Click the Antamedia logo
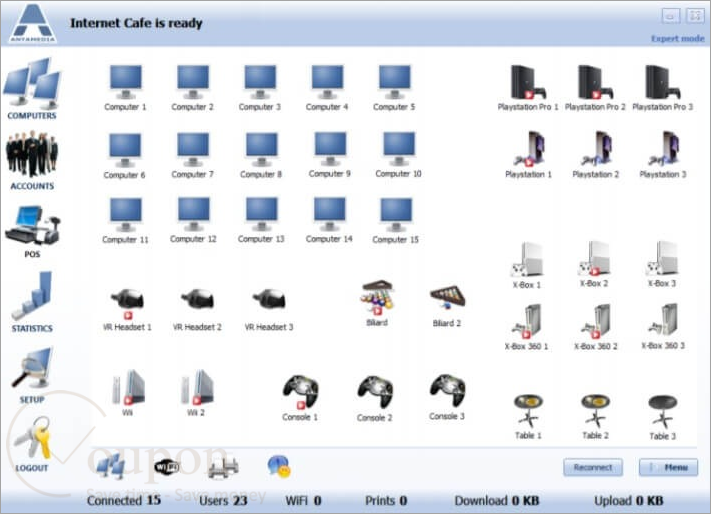Screen dimensions: 711x514 pyautogui.click(x=33, y=23)
